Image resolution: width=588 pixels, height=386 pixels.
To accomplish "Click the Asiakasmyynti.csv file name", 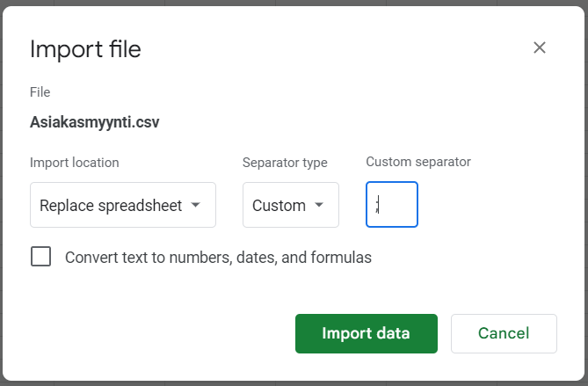I will coord(95,121).
